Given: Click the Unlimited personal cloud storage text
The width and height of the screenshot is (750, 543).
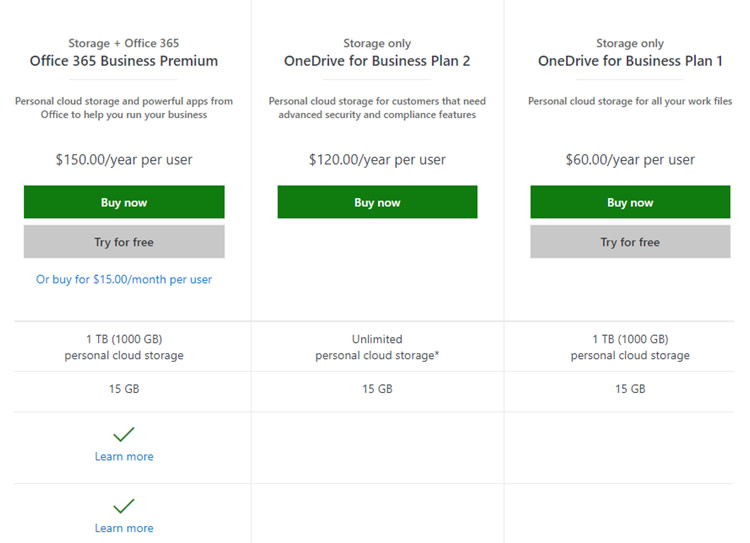Looking at the screenshot, I should [377, 347].
